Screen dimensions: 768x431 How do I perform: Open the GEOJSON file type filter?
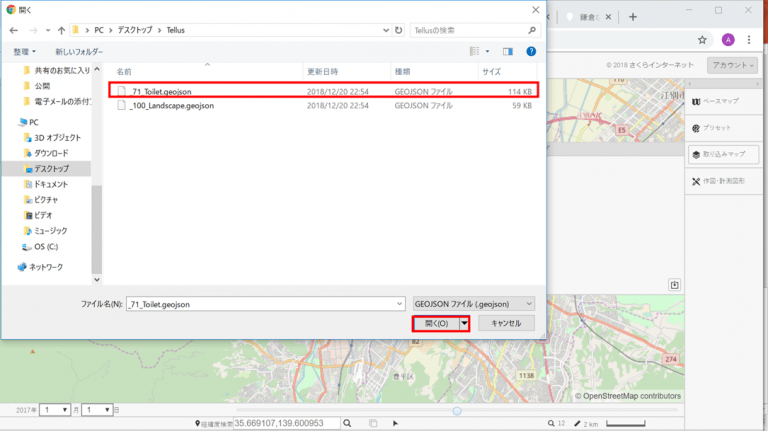pos(474,304)
